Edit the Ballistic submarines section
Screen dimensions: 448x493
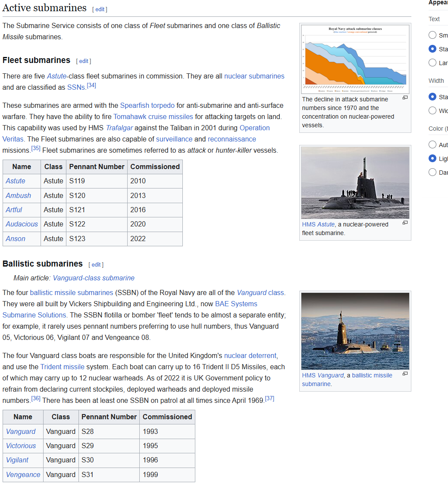pyautogui.click(x=96, y=265)
